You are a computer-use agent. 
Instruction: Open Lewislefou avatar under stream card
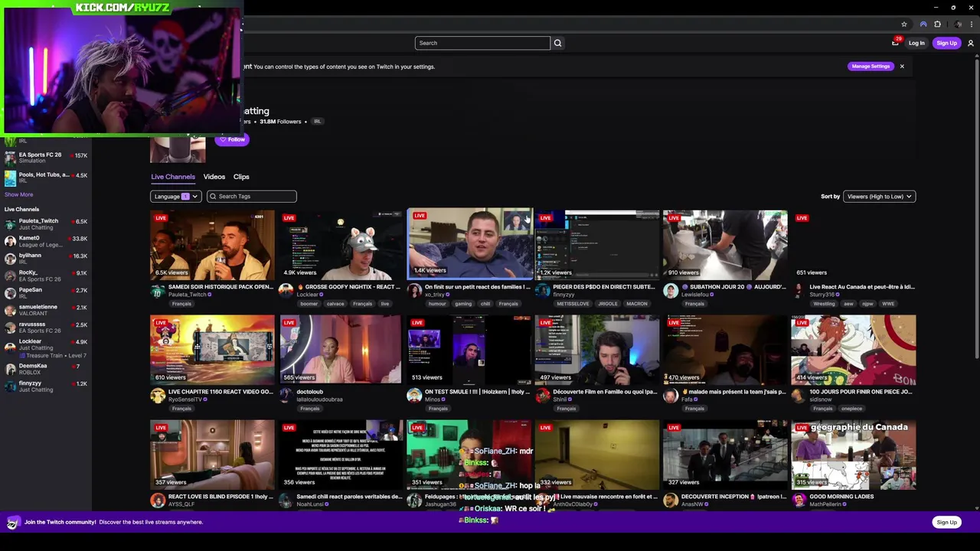click(x=670, y=291)
